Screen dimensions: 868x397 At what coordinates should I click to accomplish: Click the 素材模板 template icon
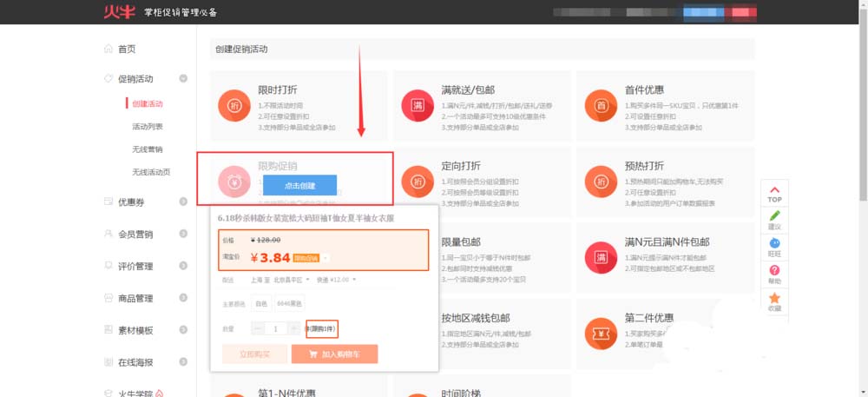click(x=108, y=330)
